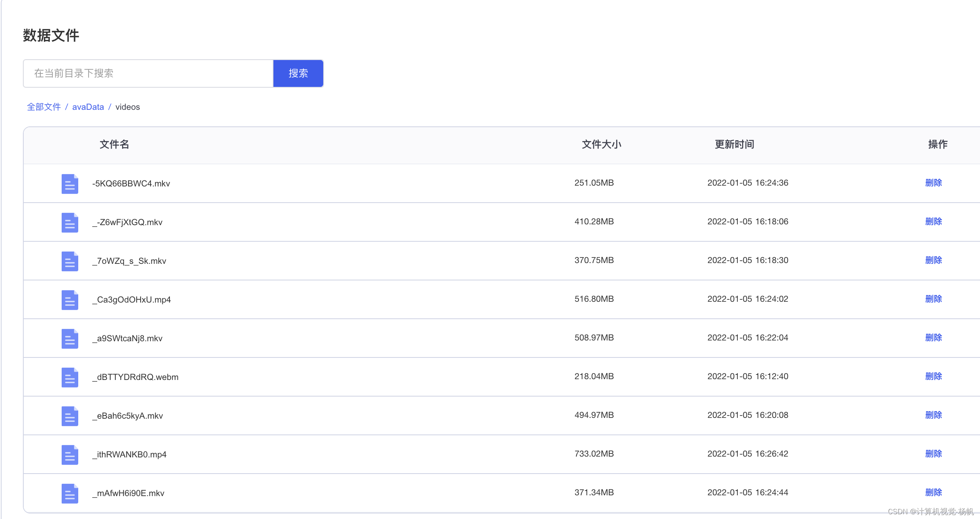
Task: Click file icon for _mAfwH6i90E.mkv
Action: pos(70,493)
